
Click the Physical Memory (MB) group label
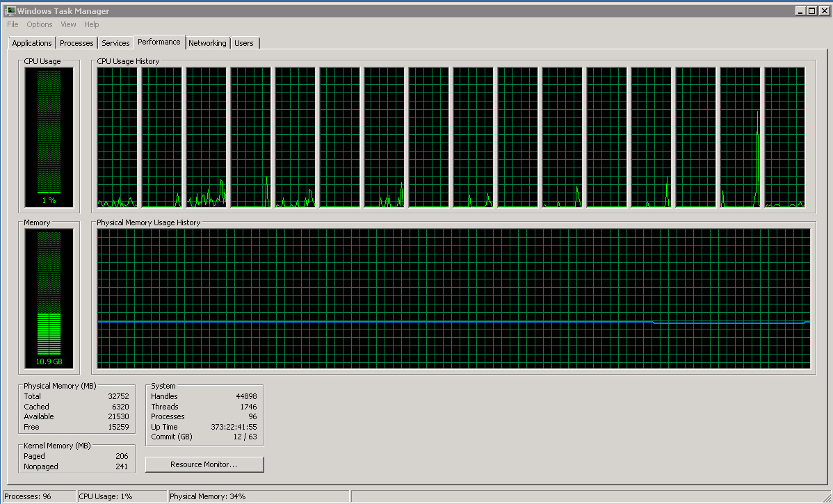(60, 386)
